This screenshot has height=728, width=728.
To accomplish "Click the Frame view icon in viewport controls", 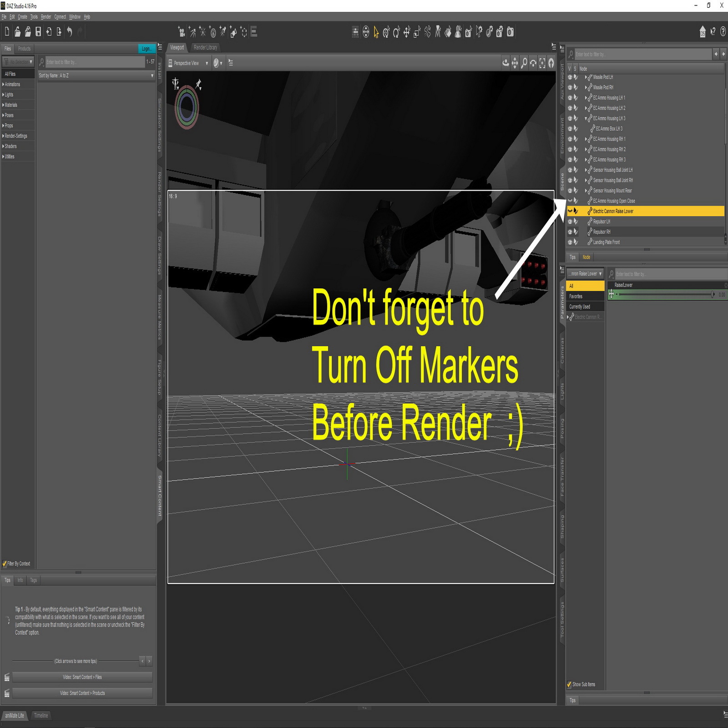I will (x=542, y=63).
